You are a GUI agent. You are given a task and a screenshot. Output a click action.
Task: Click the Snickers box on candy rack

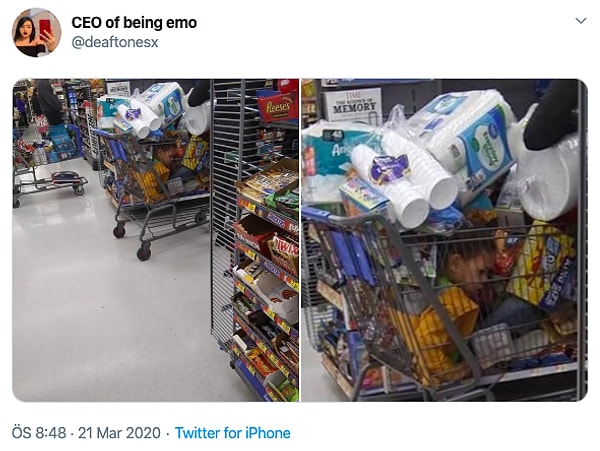click(x=283, y=219)
